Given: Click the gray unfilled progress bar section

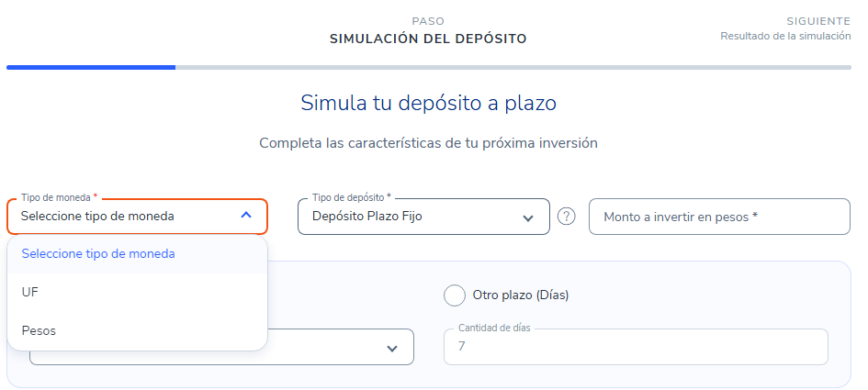Looking at the screenshot, I should click(513, 68).
